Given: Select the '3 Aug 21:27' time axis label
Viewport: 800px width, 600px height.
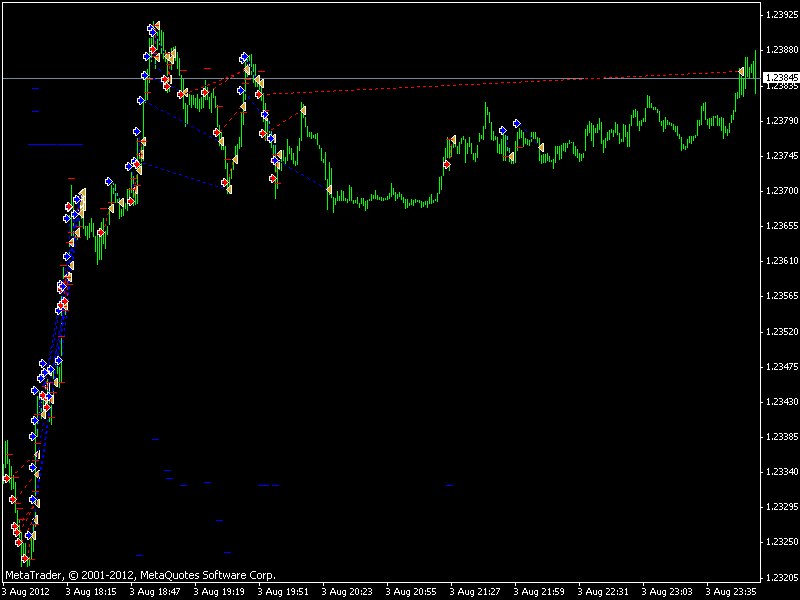Looking at the screenshot, I should (x=475, y=592).
